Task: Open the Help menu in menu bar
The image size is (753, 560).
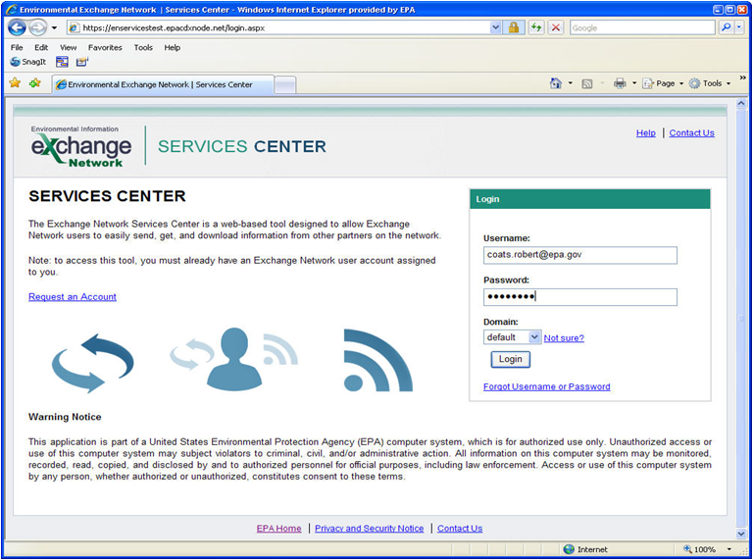Action: [x=172, y=47]
